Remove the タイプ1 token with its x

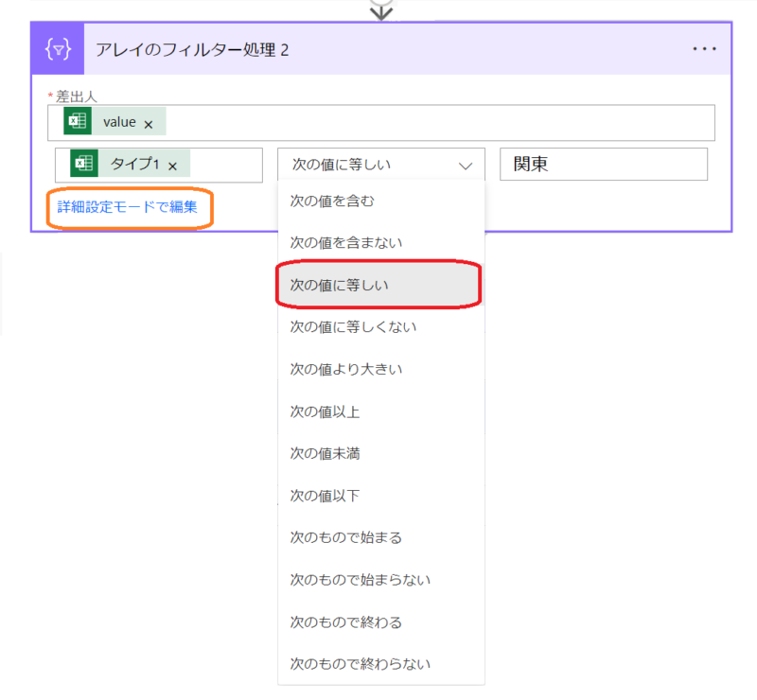[172, 166]
